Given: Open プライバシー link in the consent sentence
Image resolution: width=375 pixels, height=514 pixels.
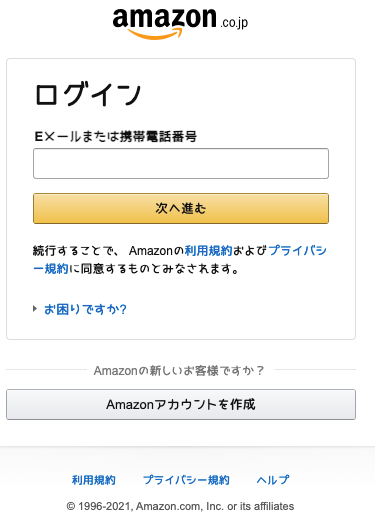Looking at the screenshot, I should click(x=297, y=251).
